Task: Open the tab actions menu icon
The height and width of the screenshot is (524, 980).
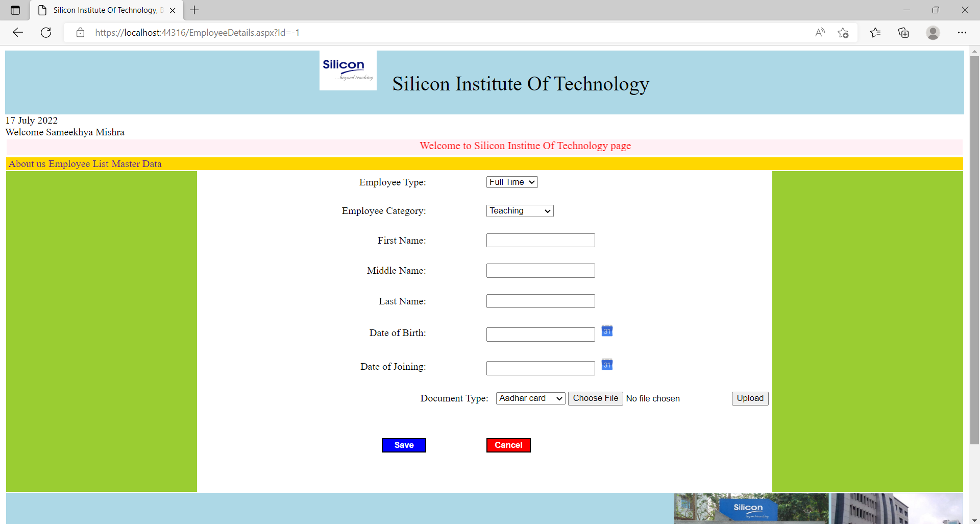Action: (15, 10)
